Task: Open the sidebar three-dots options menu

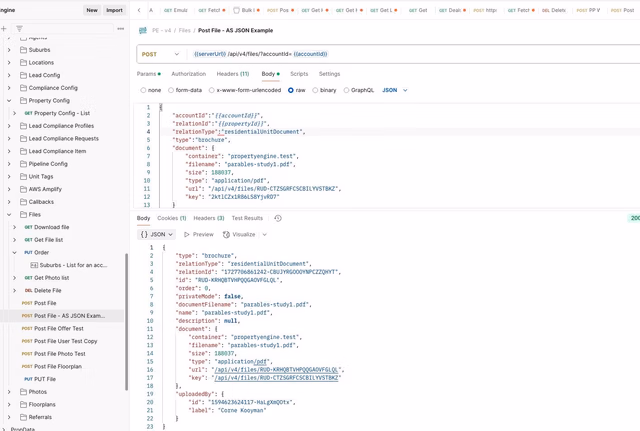Action: [121, 29]
